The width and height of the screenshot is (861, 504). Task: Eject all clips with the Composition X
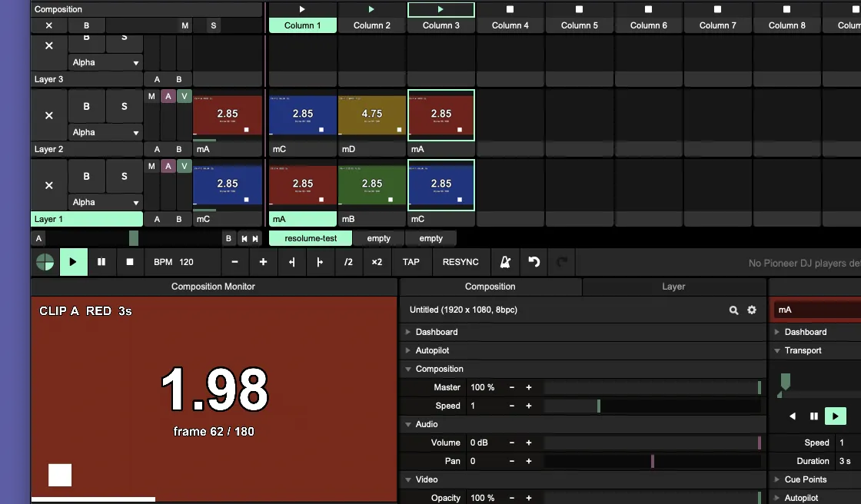[49, 25]
